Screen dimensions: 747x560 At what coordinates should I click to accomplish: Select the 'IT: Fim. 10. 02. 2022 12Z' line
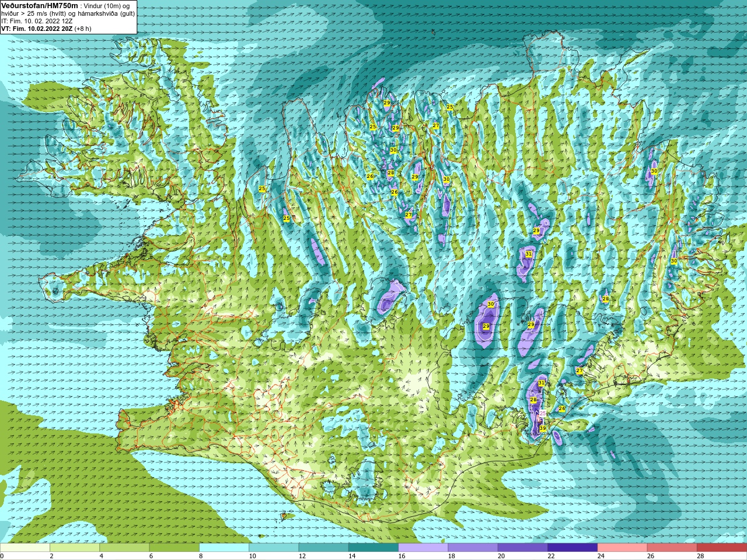(37, 21)
